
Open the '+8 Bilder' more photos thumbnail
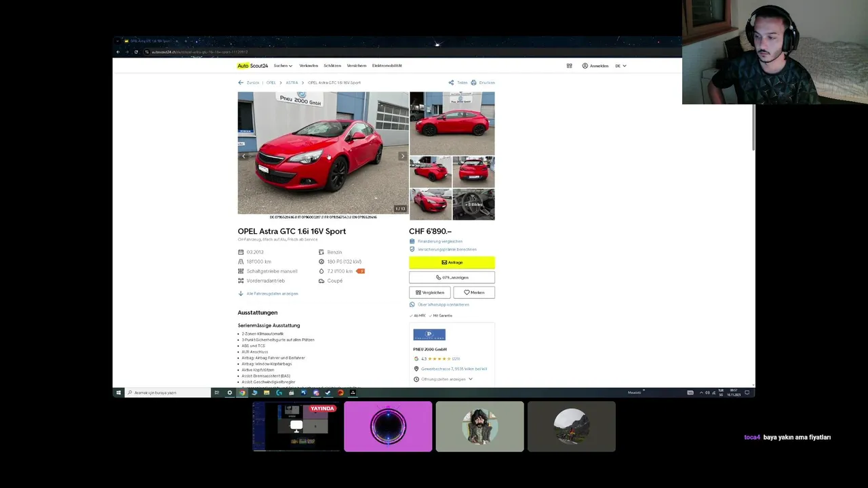[x=473, y=204]
